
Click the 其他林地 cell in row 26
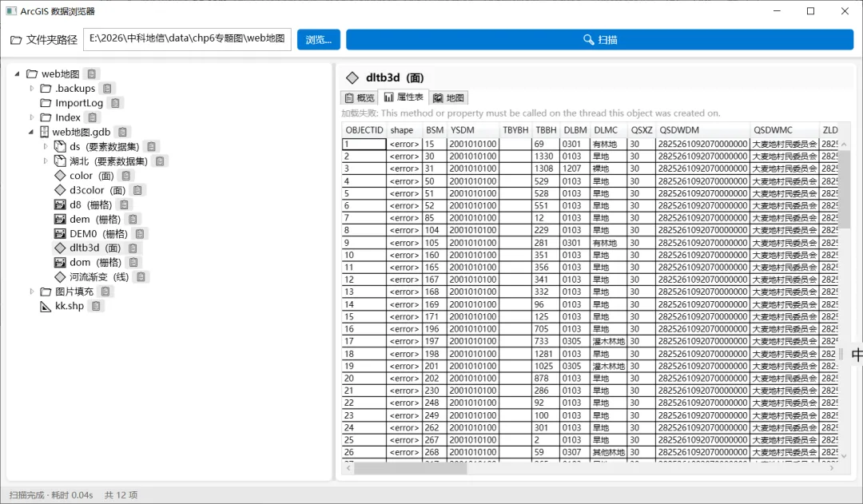[609, 452]
